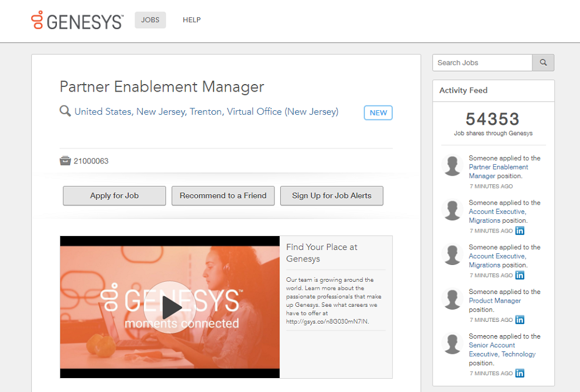
Task: Click Recommend to a Friend button
Action: [x=223, y=195]
